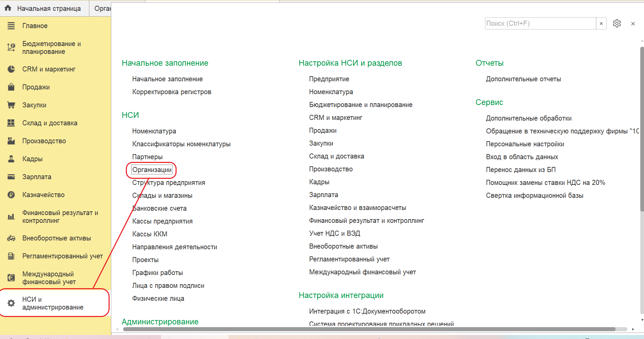Open Предприятие settings
Screen dimensions: 644x339
pyautogui.click(x=329, y=79)
